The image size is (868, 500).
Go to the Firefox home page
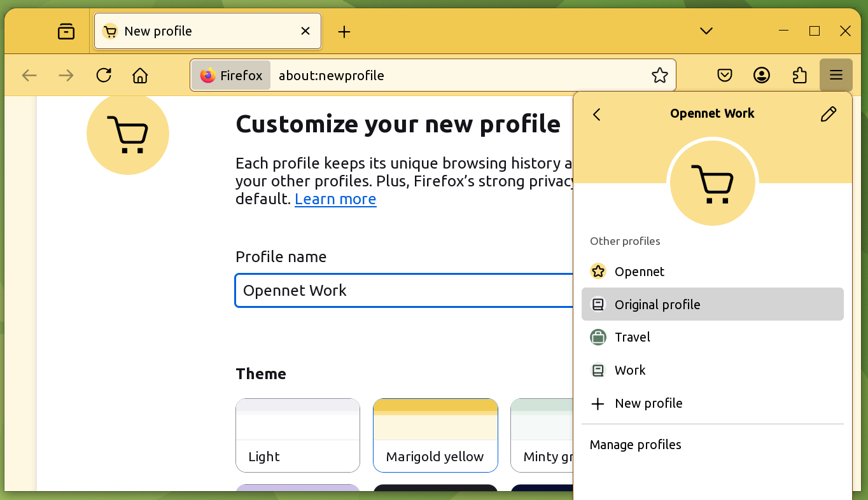click(x=140, y=76)
